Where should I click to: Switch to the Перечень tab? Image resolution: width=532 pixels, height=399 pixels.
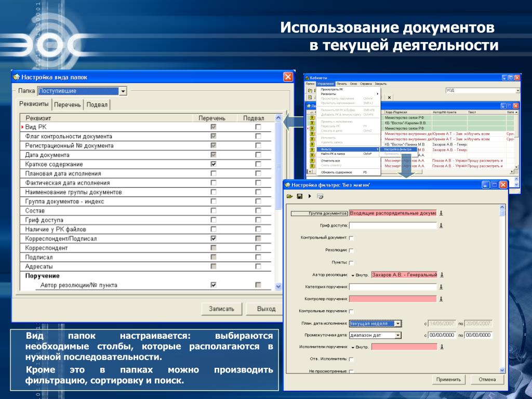coord(68,105)
